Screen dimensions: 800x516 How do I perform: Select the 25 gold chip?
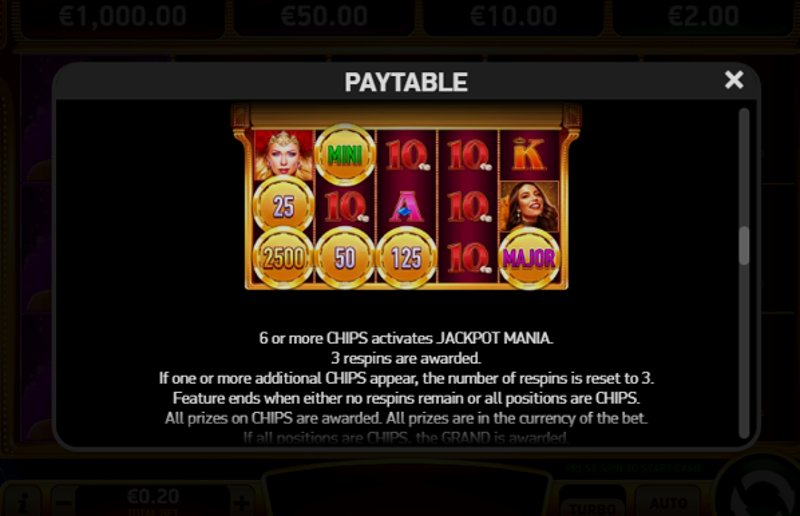[283, 206]
